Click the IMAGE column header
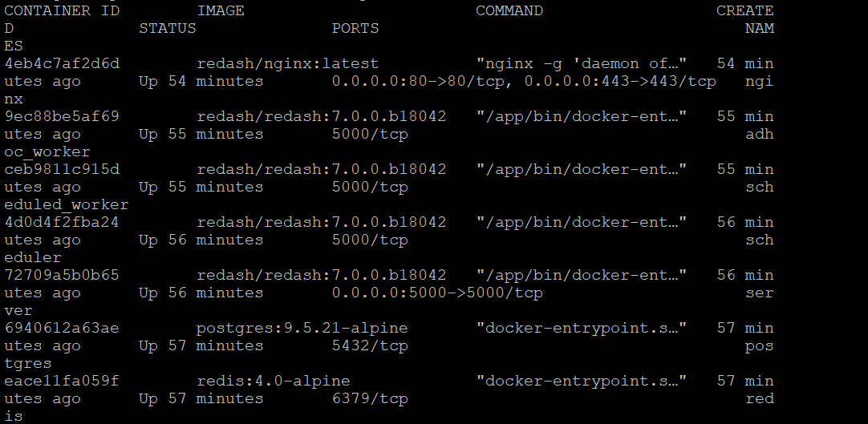The image size is (868, 424). (221, 11)
